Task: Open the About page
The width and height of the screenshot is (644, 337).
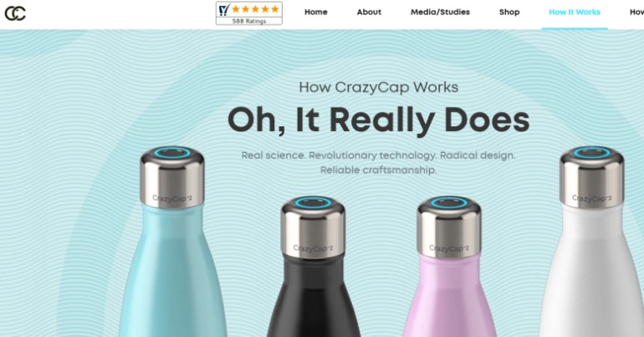Action: (369, 13)
